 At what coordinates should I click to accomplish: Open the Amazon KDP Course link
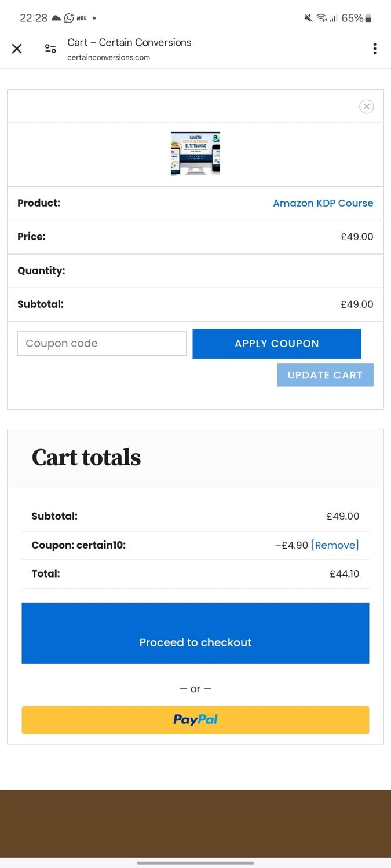[323, 203]
